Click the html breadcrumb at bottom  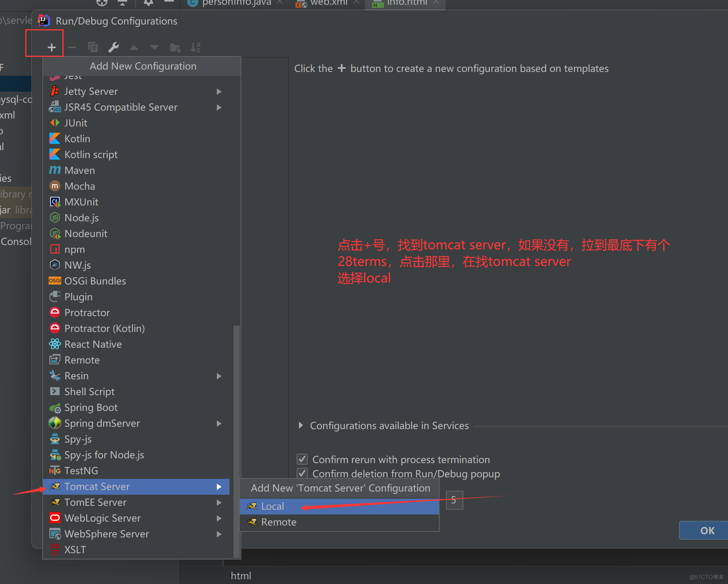coord(241,576)
